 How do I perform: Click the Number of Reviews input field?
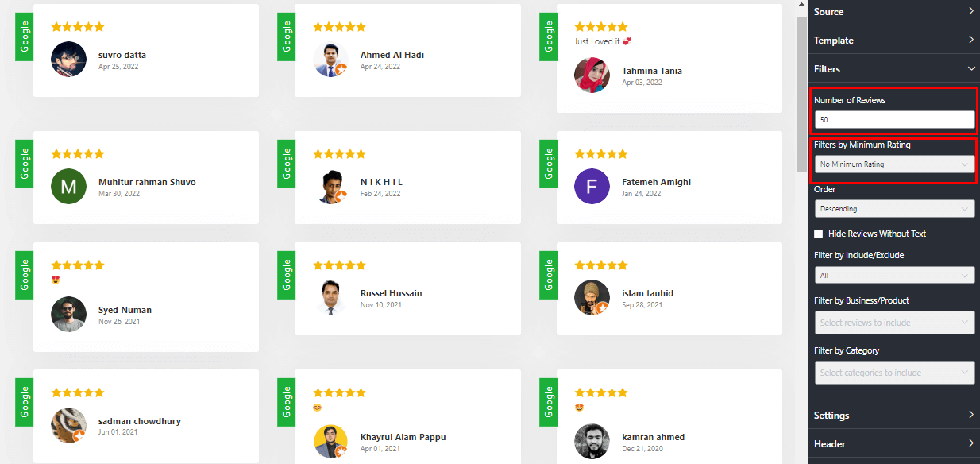coord(895,120)
